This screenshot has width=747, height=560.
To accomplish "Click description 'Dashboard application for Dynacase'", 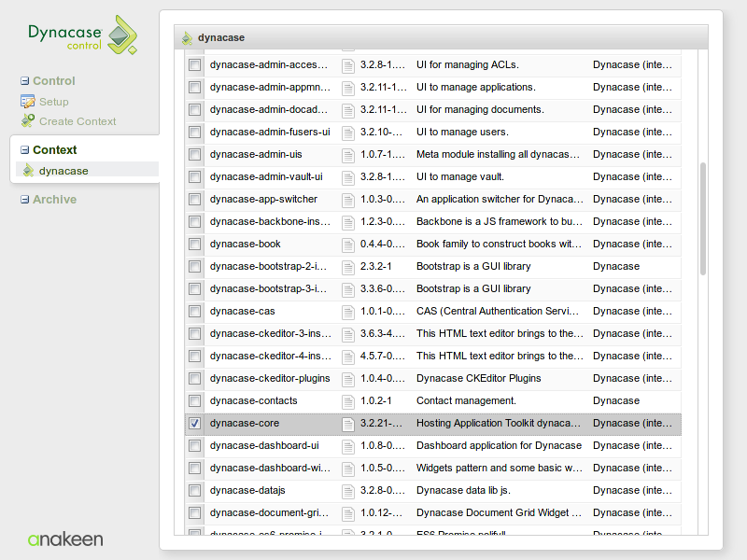I will [500, 445].
